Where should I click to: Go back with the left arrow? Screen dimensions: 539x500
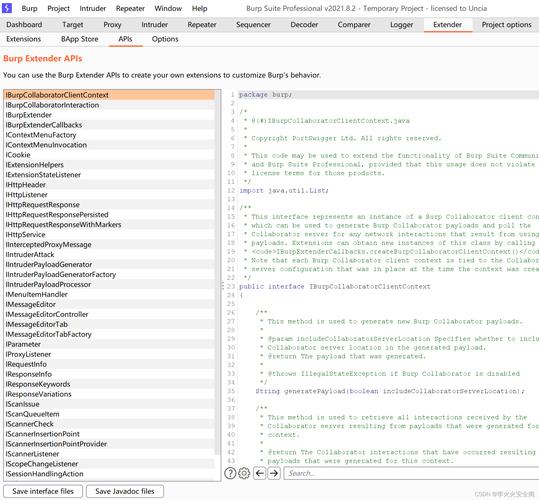pyautogui.click(x=260, y=473)
